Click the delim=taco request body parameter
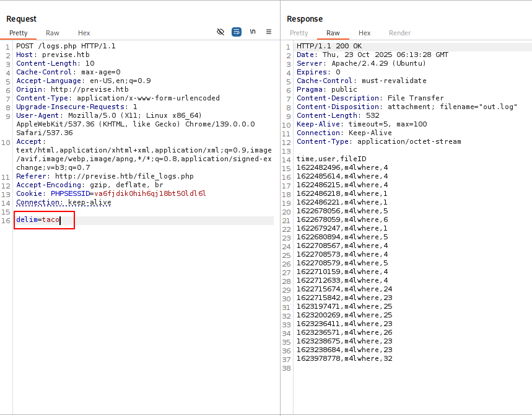The image size is (532, 416). (x=38, y=220)
